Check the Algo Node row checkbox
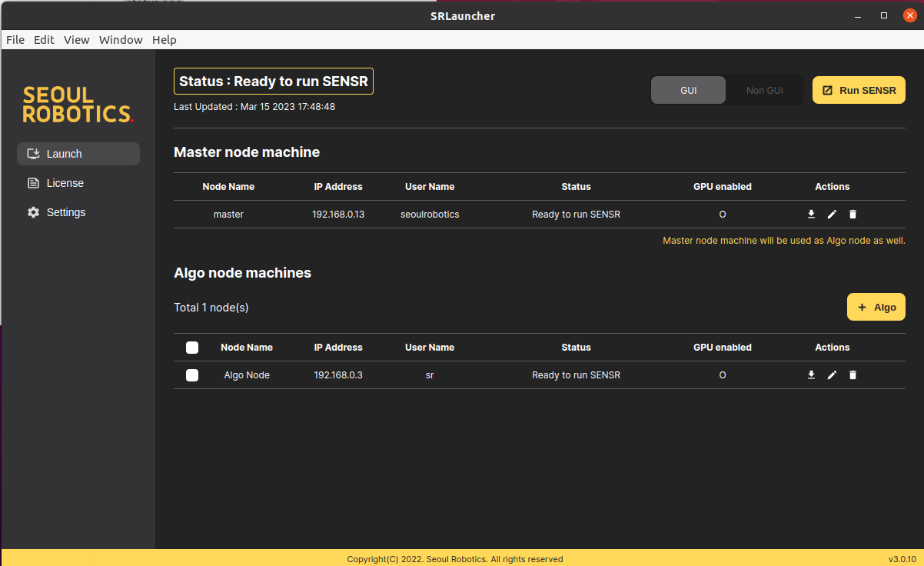Viewport: 924px width, 566px height. 192,375
